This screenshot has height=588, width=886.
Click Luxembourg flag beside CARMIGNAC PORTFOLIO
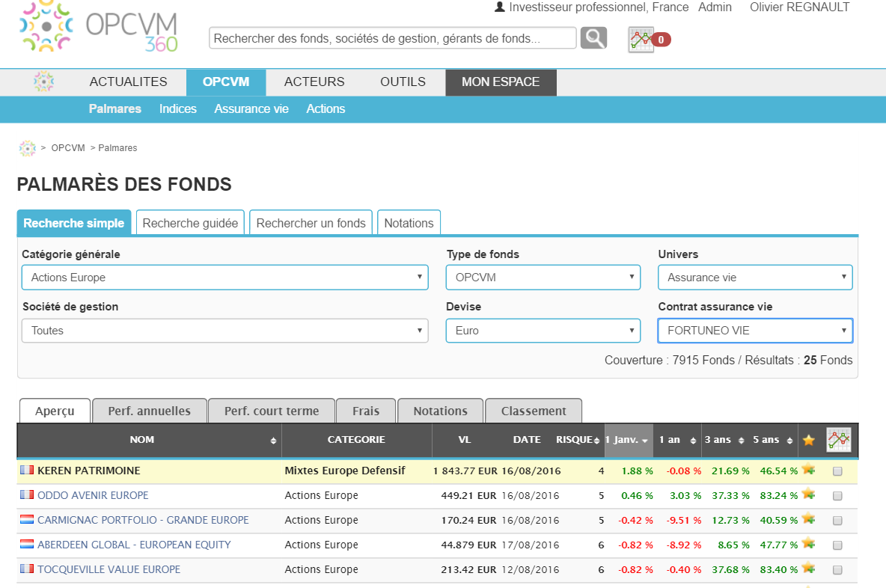click(27, 519)
